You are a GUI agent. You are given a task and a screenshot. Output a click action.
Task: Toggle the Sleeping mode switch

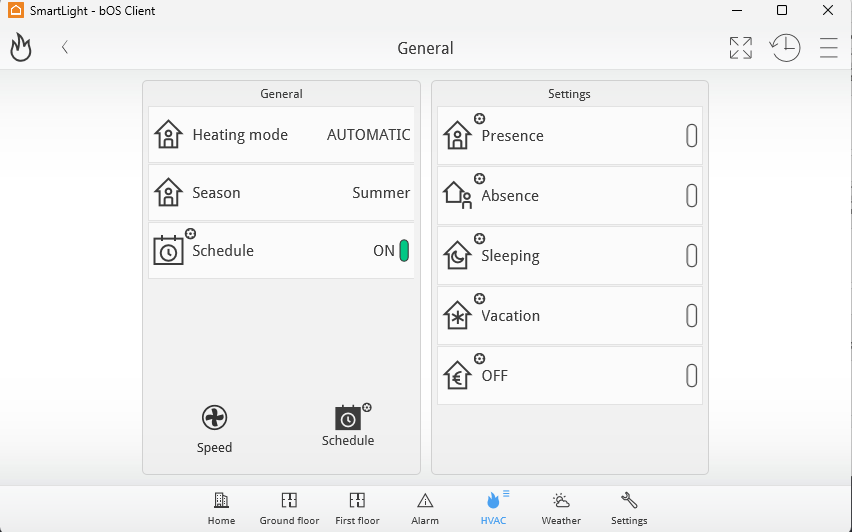691,255
